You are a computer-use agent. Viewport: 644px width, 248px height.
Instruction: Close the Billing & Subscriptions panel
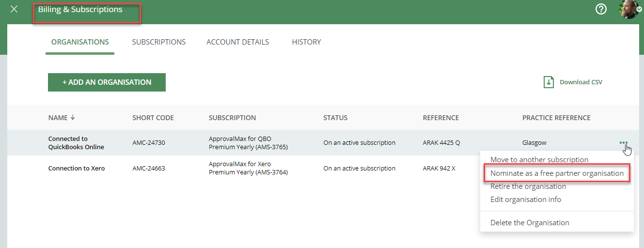[14, 9]
